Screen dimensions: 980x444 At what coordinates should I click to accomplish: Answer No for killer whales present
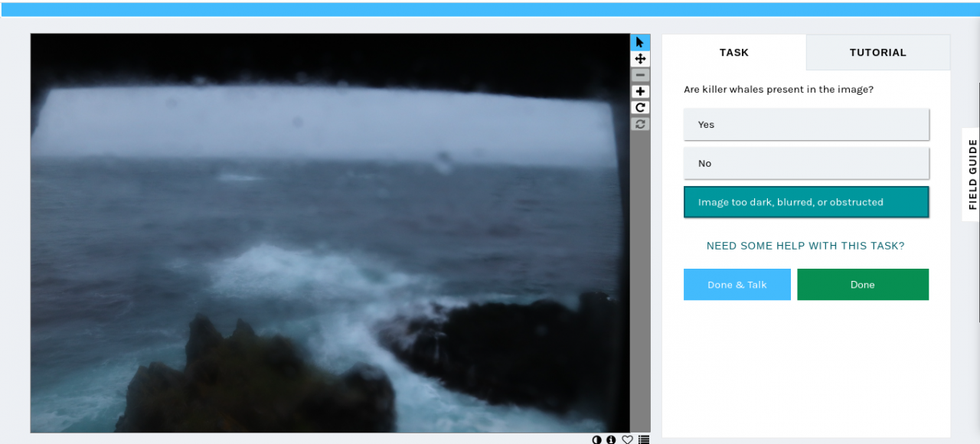point(806,163)
